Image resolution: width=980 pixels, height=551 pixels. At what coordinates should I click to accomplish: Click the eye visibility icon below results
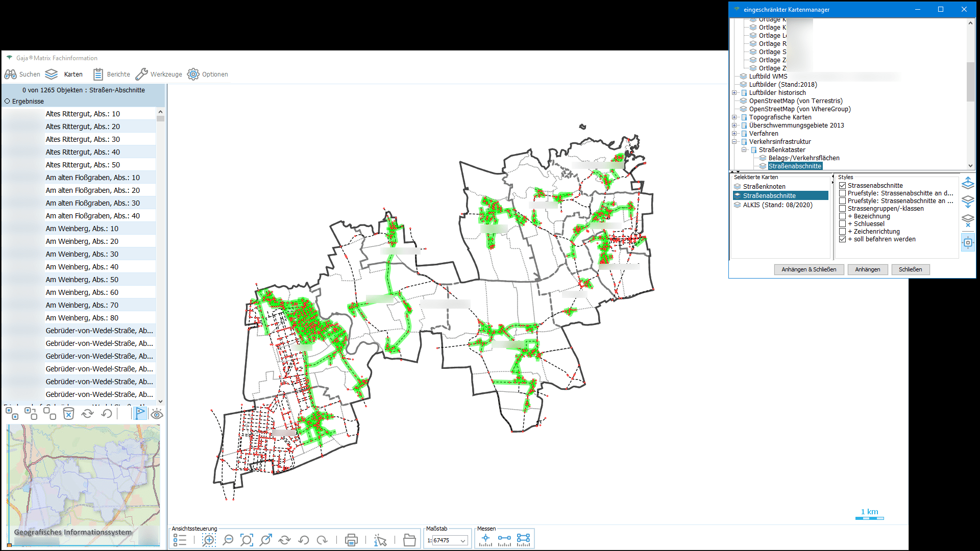[x=157, y=414]
